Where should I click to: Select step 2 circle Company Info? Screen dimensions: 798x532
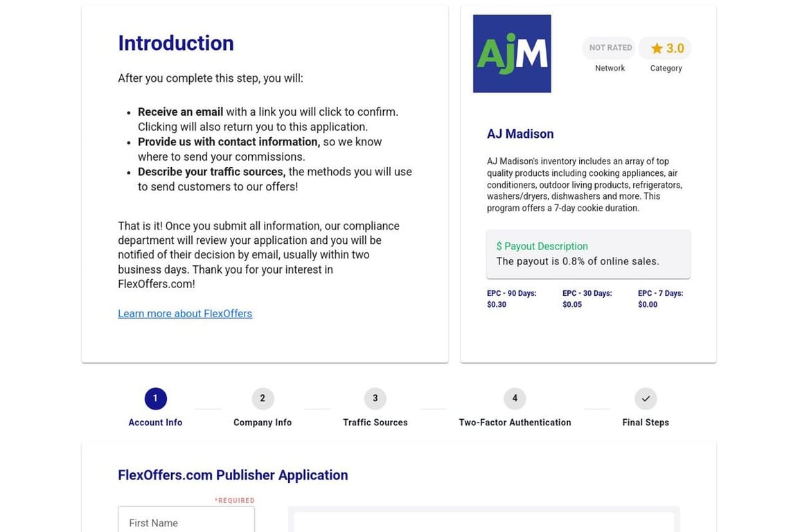click(x=263, y=398)
